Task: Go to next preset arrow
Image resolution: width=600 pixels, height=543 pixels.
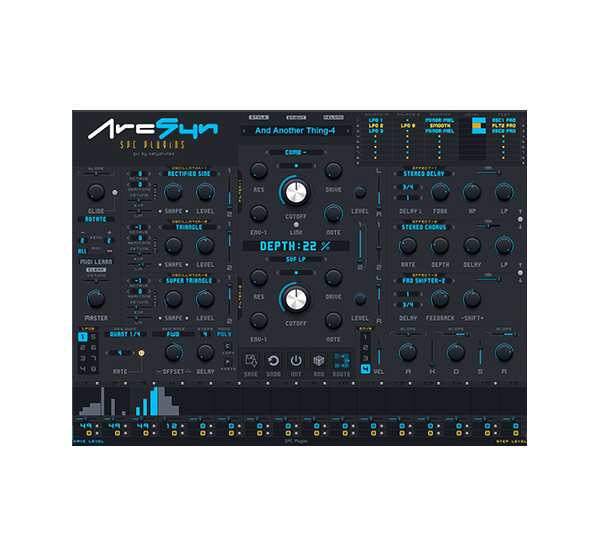Action: click(348, 131)
